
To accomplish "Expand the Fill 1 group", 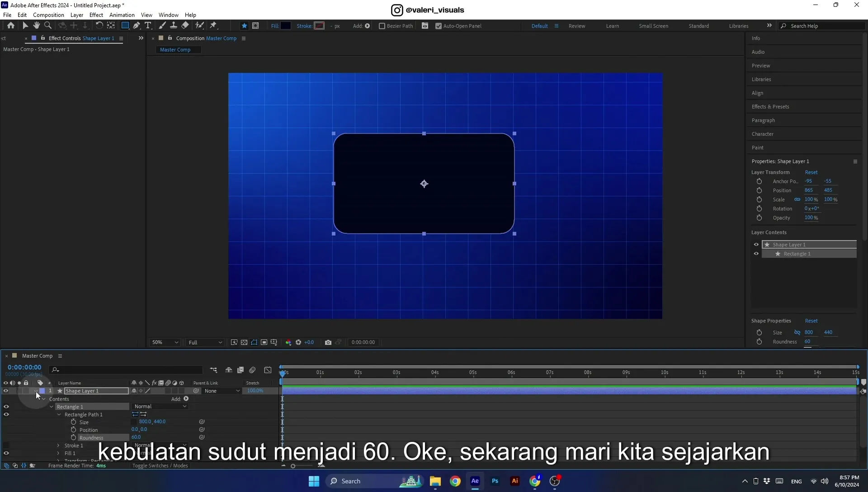I will coord(58,453).
